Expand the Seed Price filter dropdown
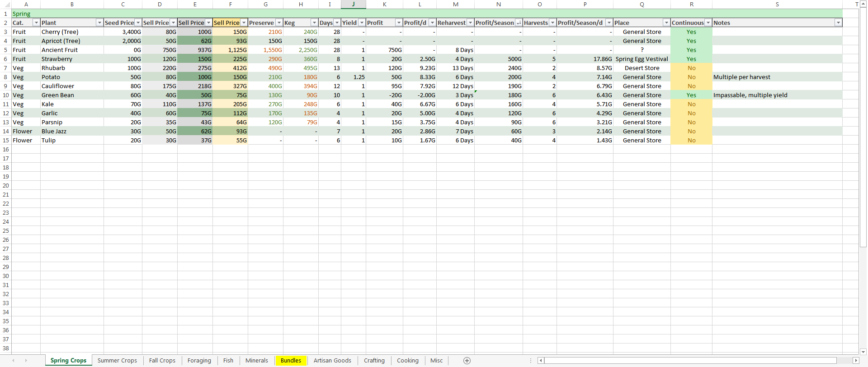The width and height of the screenshot is (868, 367). (138, 23)
